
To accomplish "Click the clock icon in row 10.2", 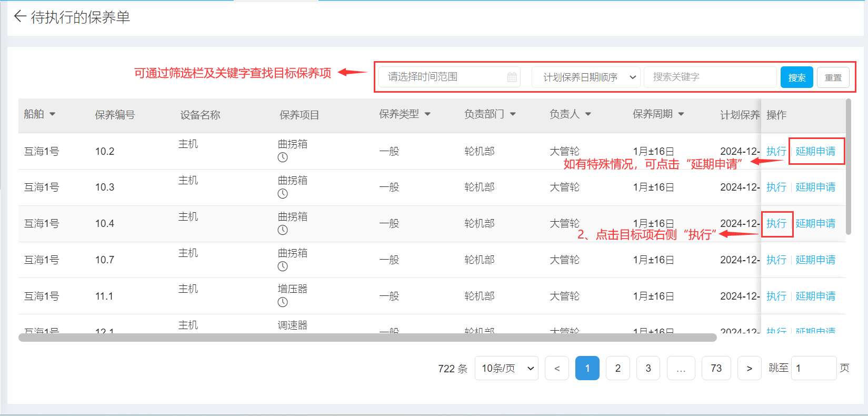I will point(283,157).
